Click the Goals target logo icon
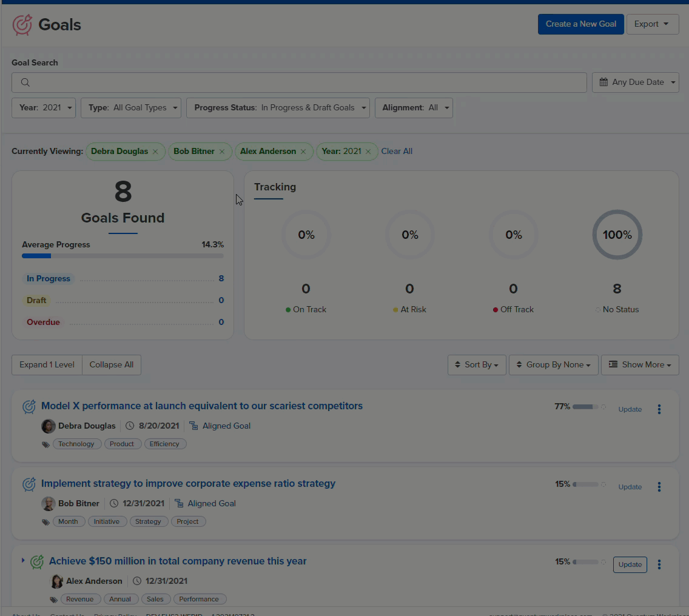The height and width of the screenshot is (616, 689). point(22,25)
